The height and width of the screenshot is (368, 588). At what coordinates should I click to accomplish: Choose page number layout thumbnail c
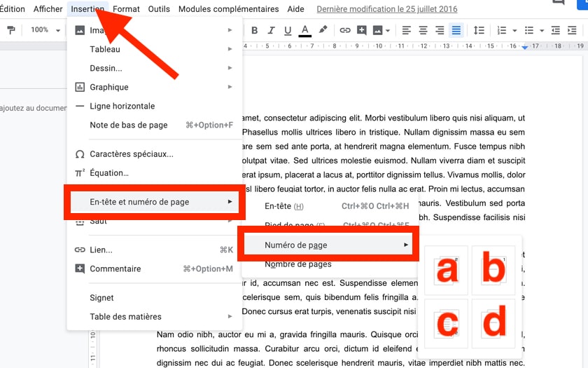(447, 323)
